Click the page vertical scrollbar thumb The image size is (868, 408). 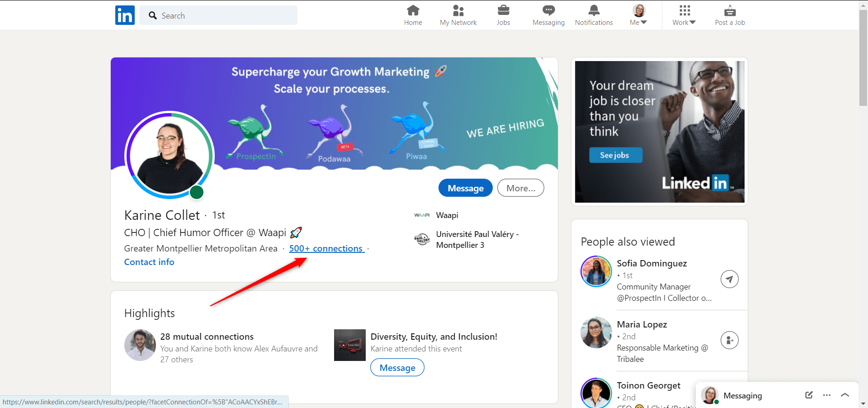tap(863, 57)
